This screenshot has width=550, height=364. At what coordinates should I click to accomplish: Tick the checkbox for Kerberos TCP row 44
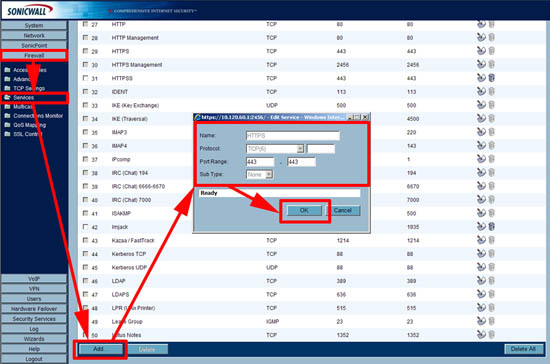tap(85, 254)
